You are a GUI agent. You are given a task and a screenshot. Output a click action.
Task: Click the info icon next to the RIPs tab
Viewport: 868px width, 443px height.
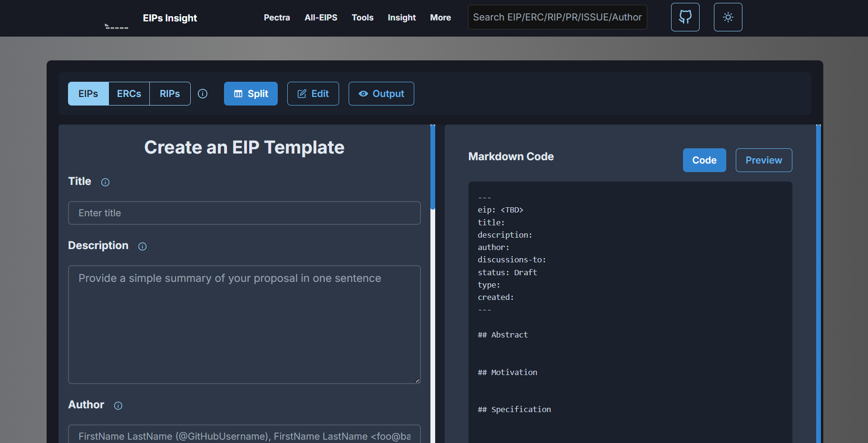[x=203, y=94]
